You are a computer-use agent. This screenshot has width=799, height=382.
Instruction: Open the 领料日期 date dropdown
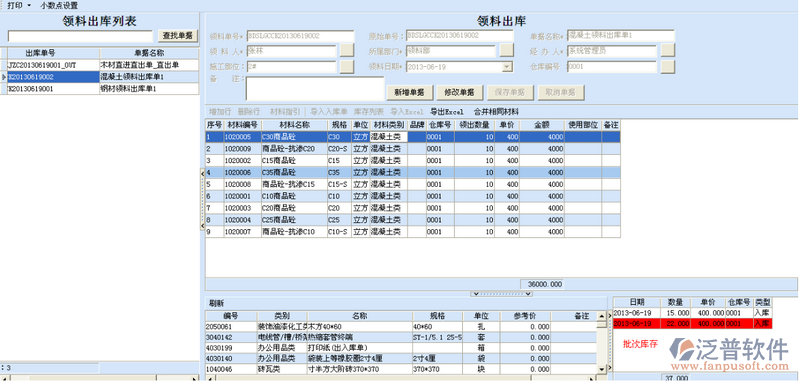507,67
